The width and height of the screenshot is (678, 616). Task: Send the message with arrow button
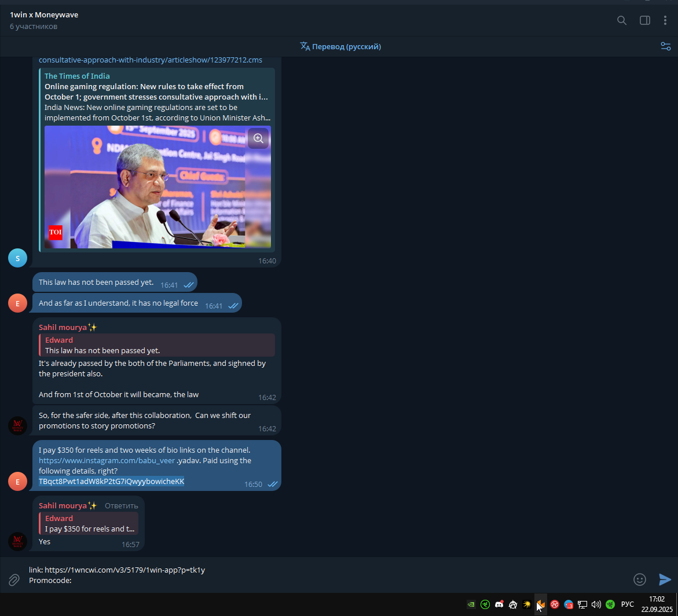click(x=665, y=580)
